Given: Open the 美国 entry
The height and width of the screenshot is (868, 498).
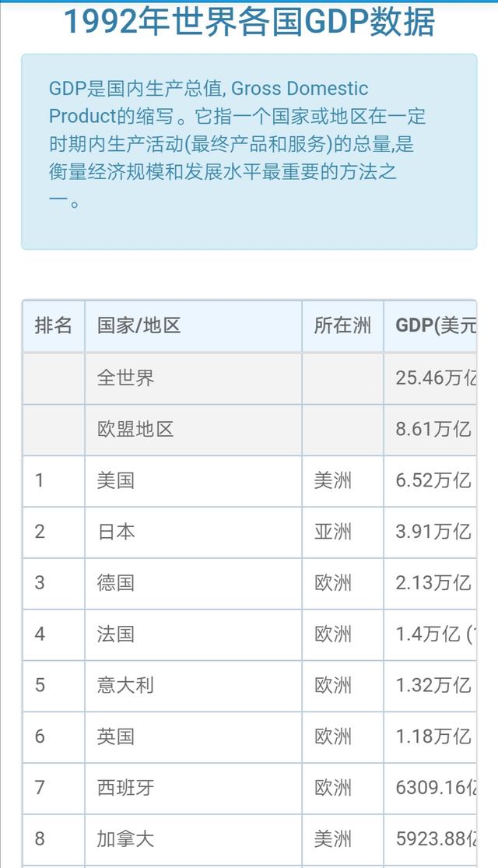Looking at the screenshot, I should (x=116, y=480).
